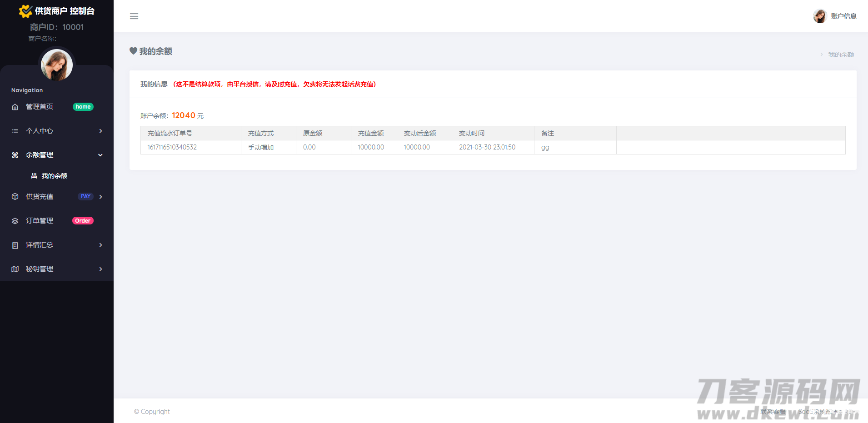Click the PAY badge
This screenshot has height=423, width=868.
pos(85,196)
